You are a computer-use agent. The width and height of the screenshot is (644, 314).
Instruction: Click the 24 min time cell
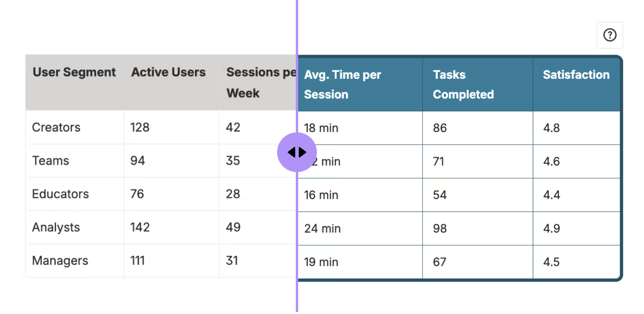pyautogui.click(x=322, y=229)
